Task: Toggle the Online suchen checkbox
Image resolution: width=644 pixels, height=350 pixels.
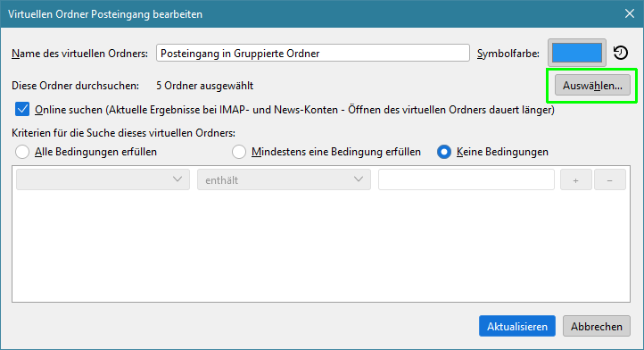Action: [22, 110]
